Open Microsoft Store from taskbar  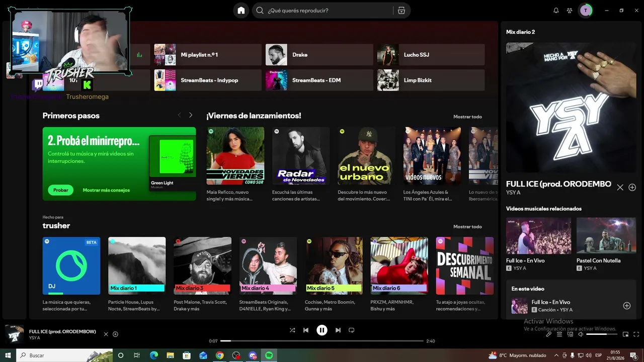(187, 355)
